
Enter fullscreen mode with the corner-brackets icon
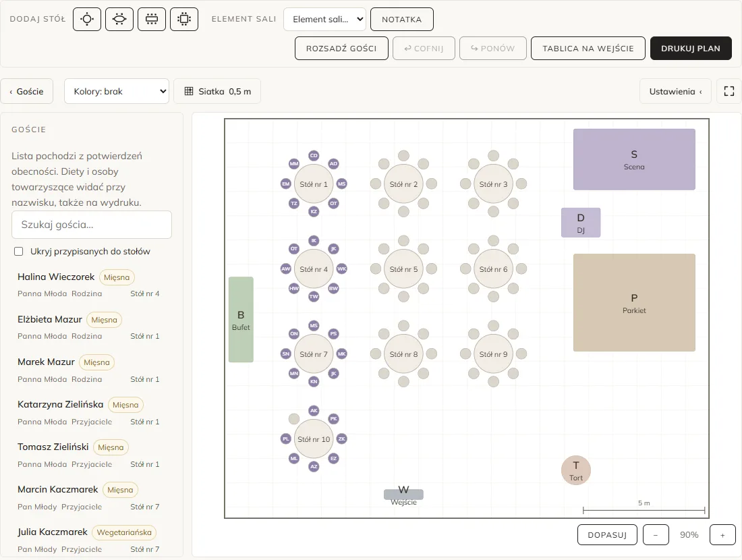(729, 91)
